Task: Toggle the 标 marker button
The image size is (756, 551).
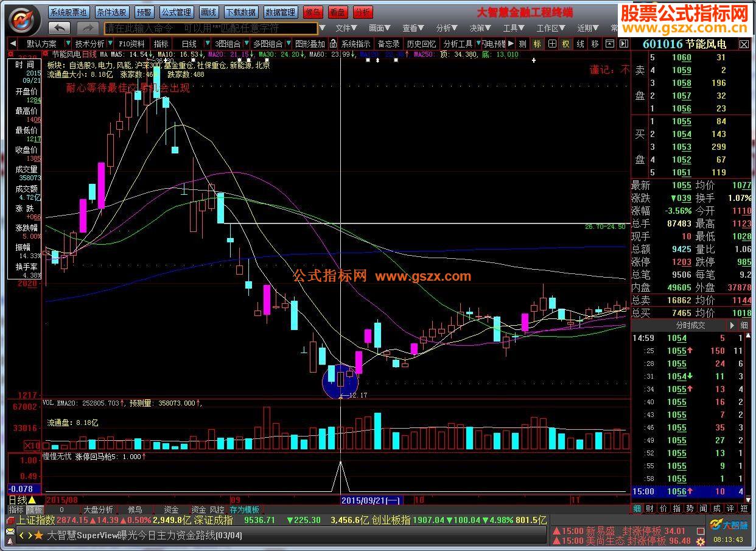Action: point(537,44)
